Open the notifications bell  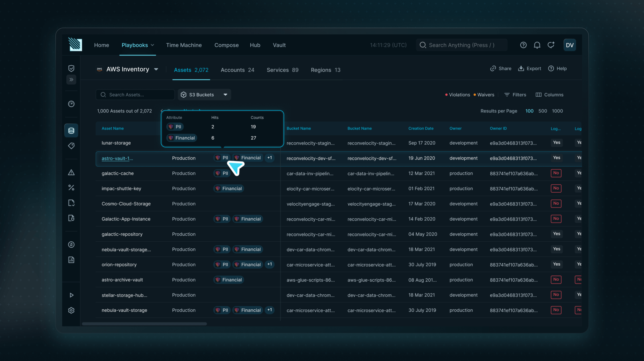pos(537,45)
